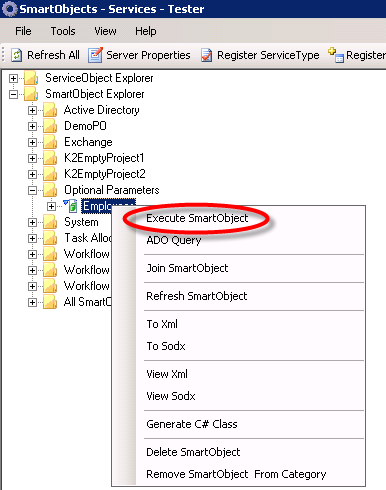Viewport: 386px width, 490px height.
Task: Click the All Smart folder icon
Action: [50, 302]
